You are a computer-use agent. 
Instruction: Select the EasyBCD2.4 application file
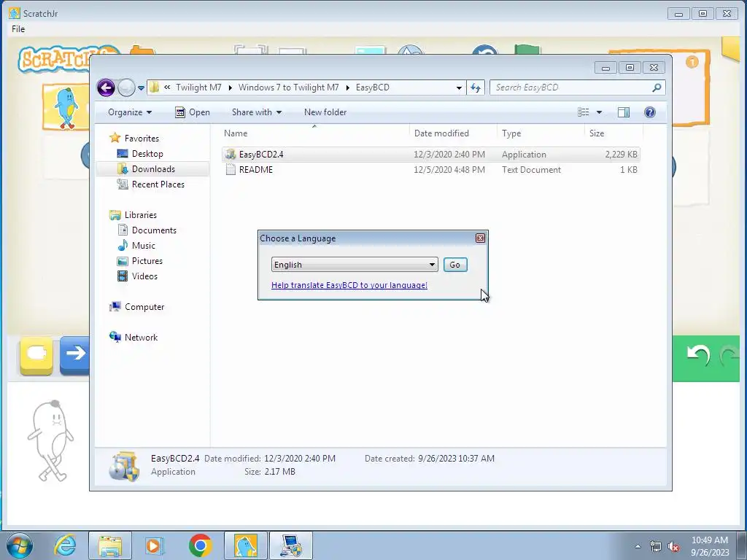tap(431, 155)
